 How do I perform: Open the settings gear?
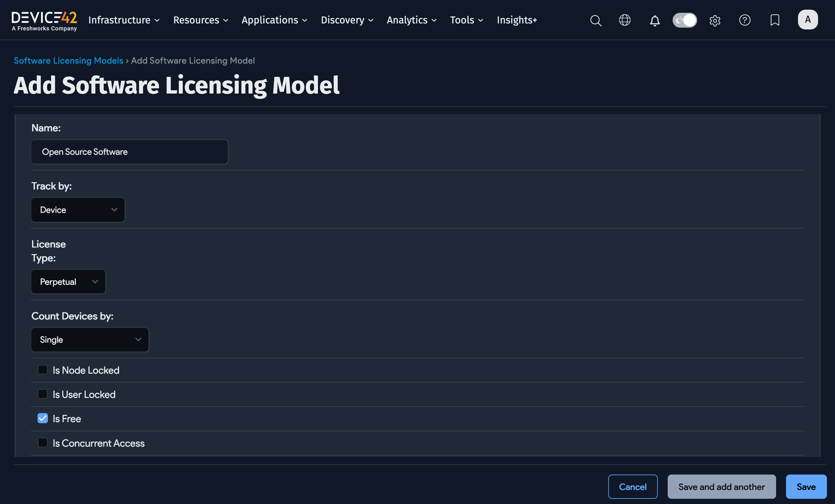[715, 20]
